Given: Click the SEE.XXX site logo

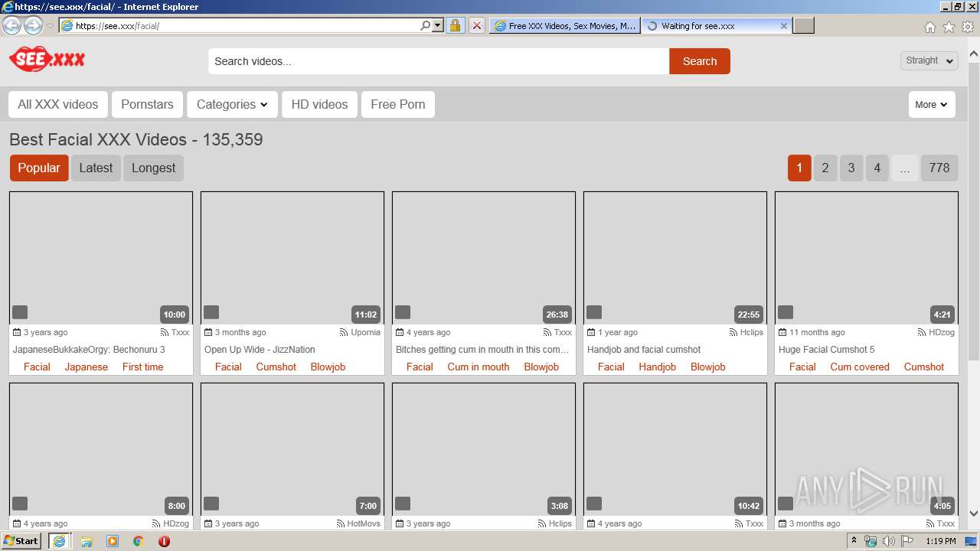Looking at the screenshot, I should [x=47, y=59].
